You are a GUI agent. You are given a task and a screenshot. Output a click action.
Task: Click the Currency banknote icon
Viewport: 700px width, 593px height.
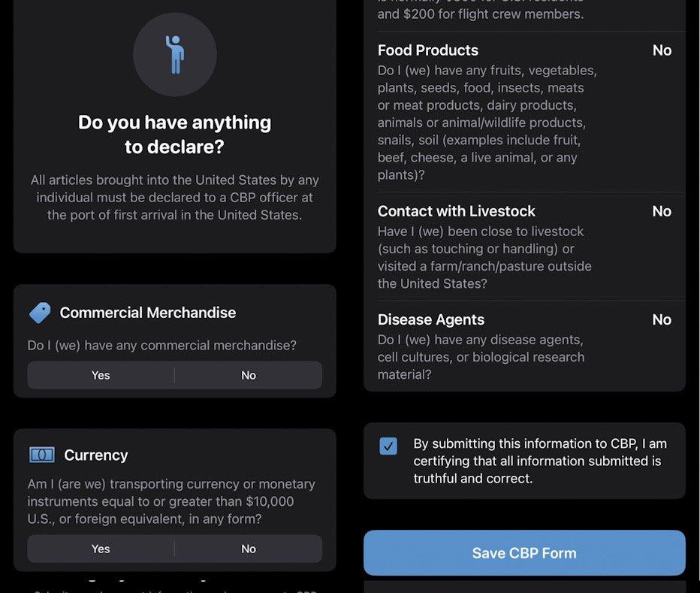41,455
